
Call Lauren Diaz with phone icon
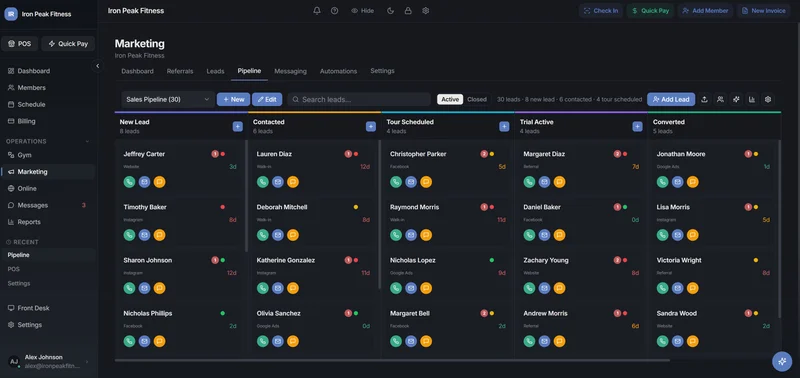[263, 182]
